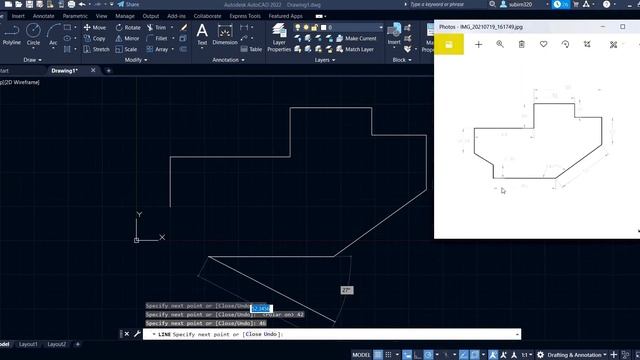Click the yellow gallery icon in Photos
Screen dimensions: 640x360
tap(449, 44)
